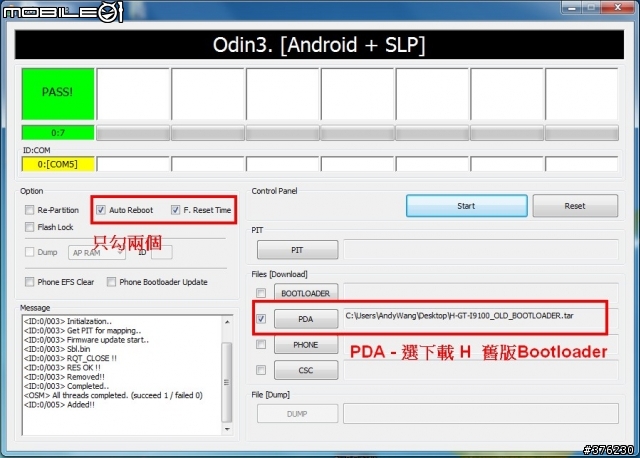This screenshot has width=640, height=458.
Task: Click the Start button
Action: point(467,206)
